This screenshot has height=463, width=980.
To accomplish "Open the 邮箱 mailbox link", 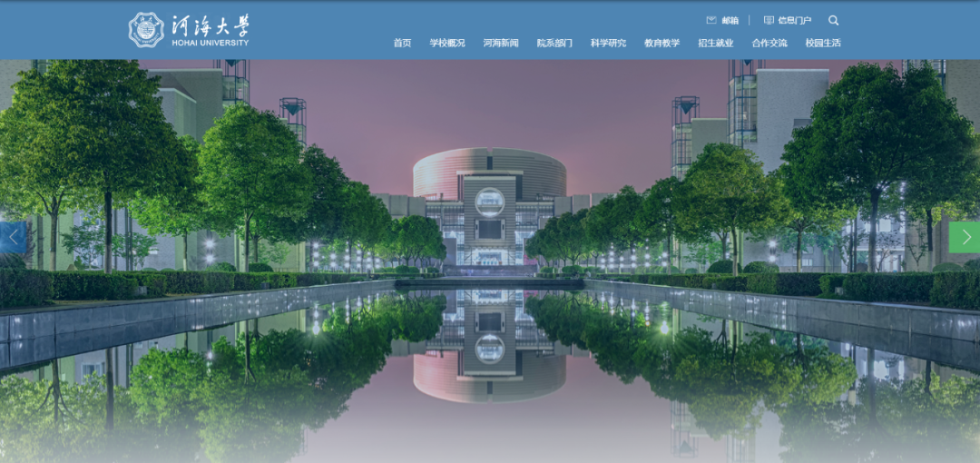I will click(722, 20).
